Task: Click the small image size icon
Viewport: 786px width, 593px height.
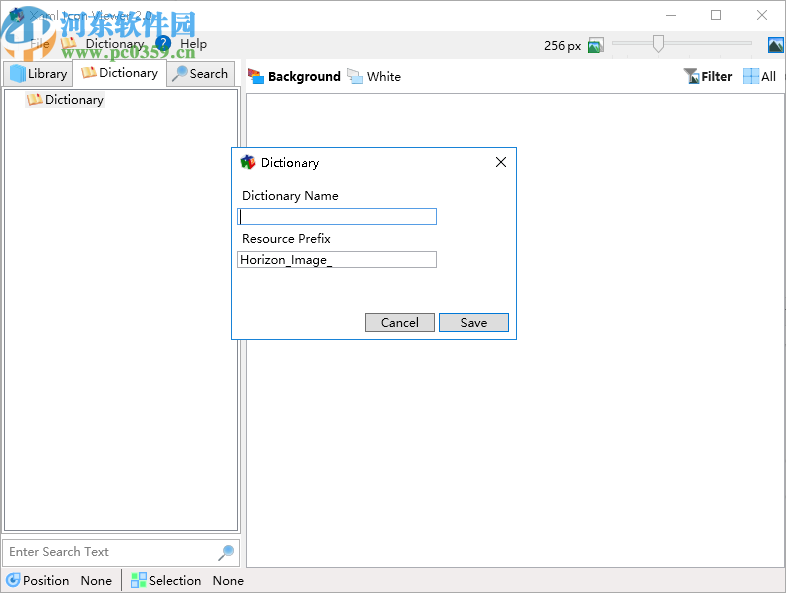Action: point(596,46)
